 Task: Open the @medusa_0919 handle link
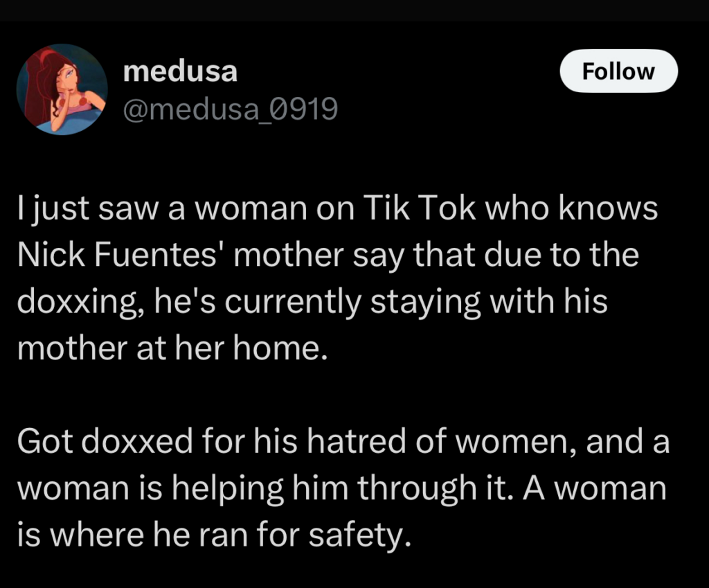click(230, 108)
